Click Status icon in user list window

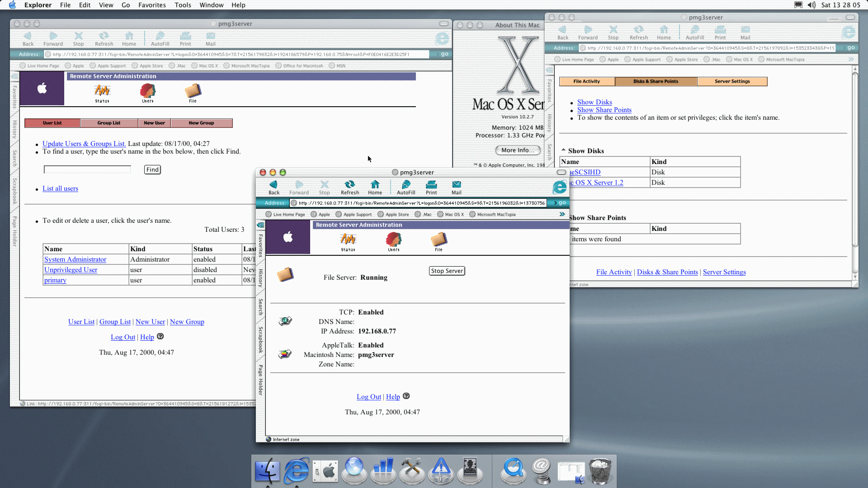tap(102, 93)
